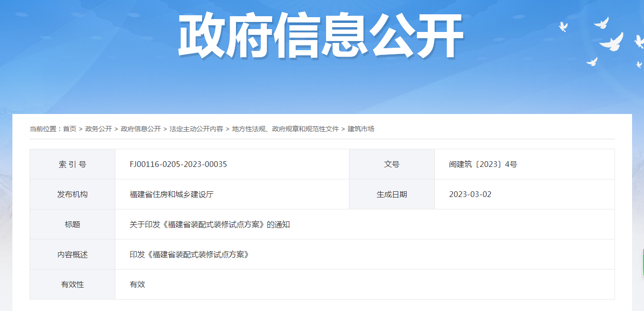The height and width of the screenshot is (311, 644).
Task: Go to 政务公开 breadcrumb
Action: (x=99, y=129)
